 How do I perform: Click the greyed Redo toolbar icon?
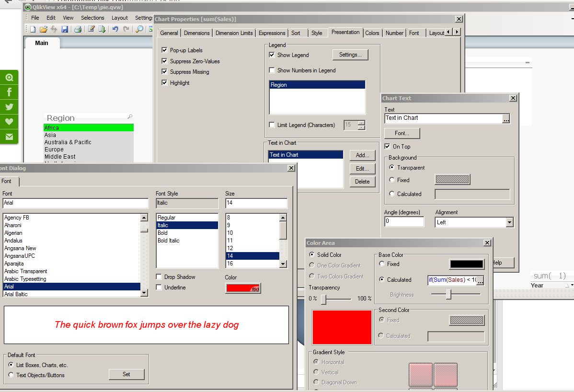(x=126, y=29)
